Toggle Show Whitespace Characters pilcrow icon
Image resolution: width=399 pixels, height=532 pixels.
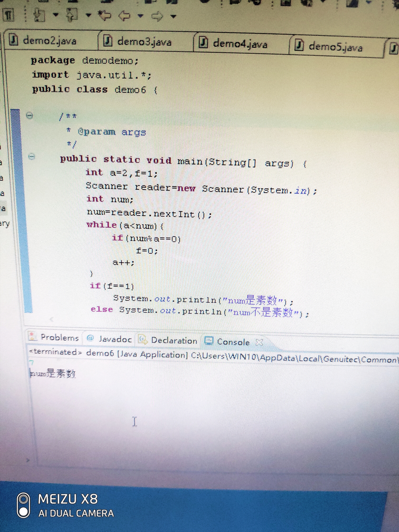click(x=8, y=15)
